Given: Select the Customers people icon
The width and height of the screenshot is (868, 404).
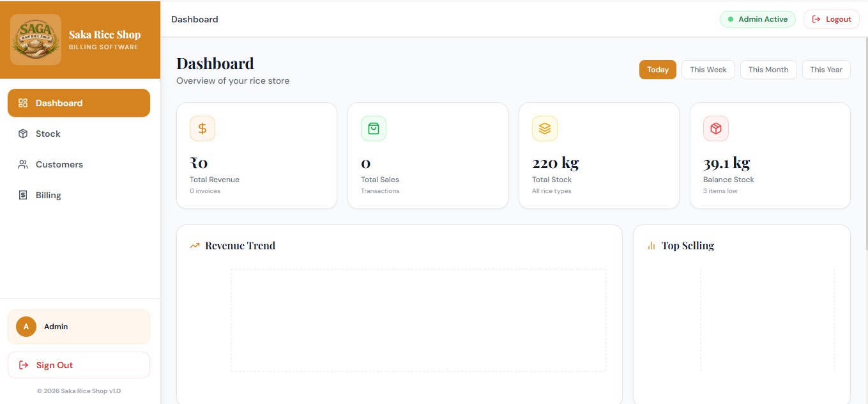Looking at the screenshot, I should [23, 164].
